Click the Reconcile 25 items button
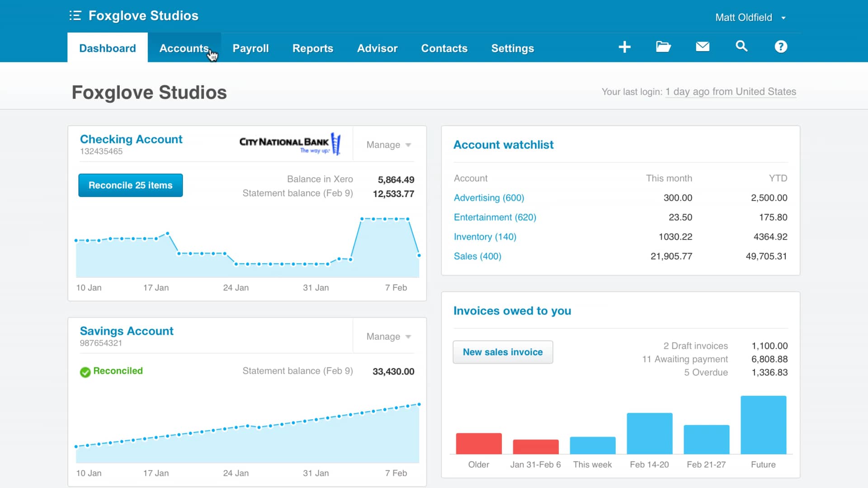Image resolution: width=868 pixels, height=488 pixels. (x=130, y=185)
